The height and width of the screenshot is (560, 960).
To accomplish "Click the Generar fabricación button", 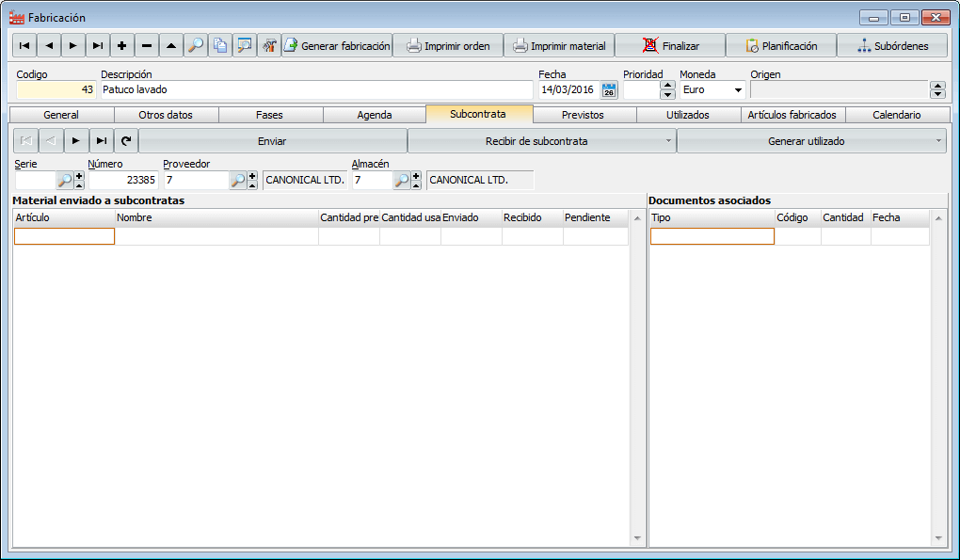I will [337, 46].
